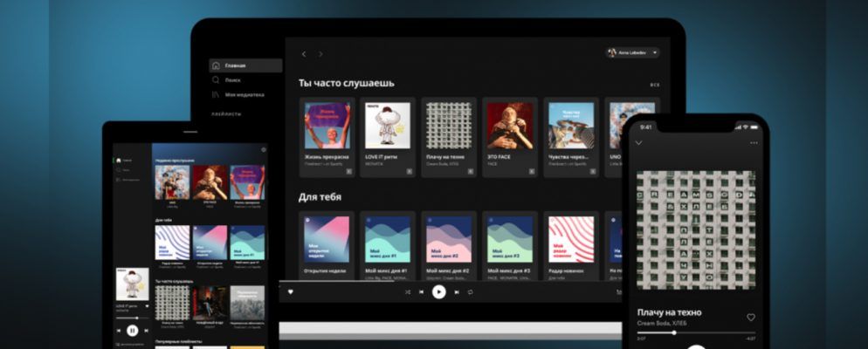Viewport: 868px width, 349px height.
Task: Open the ЭТО FACE album card on laptop
Action: click(x=509, y=137)
